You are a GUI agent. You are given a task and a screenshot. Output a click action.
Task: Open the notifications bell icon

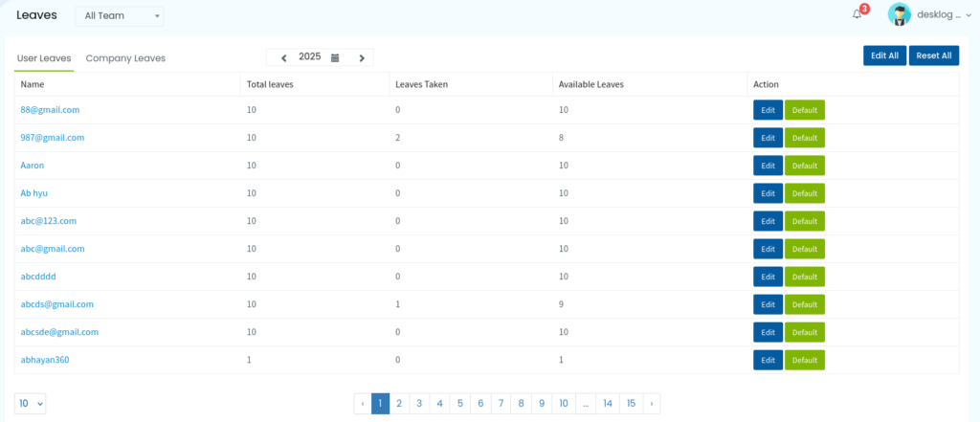(857, 15)
